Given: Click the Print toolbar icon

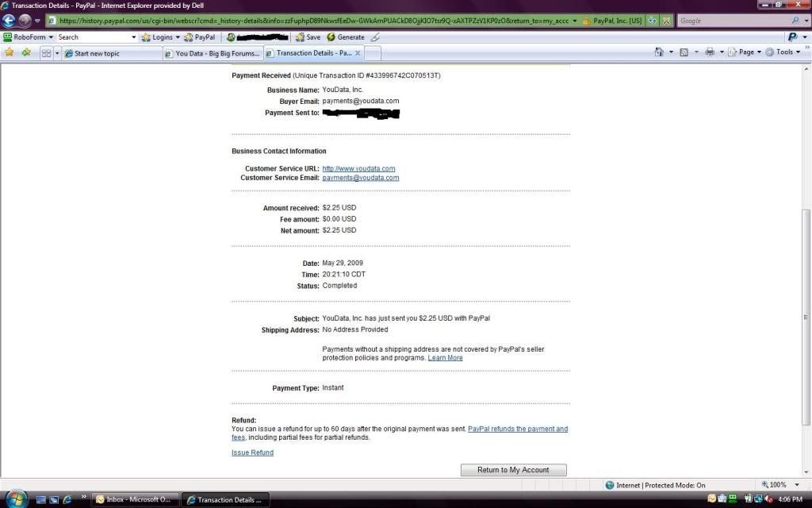Looking at the screenshot, I should [x=710, y=52].
